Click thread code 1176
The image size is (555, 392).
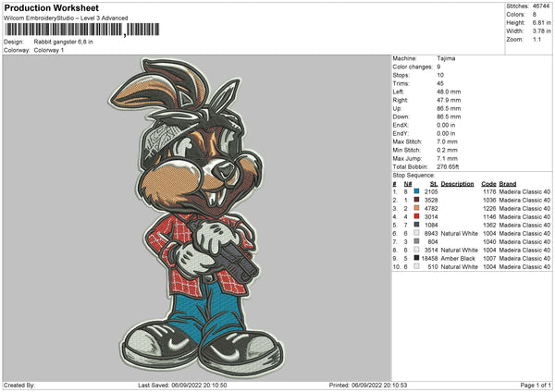click(x=489, y=191)
